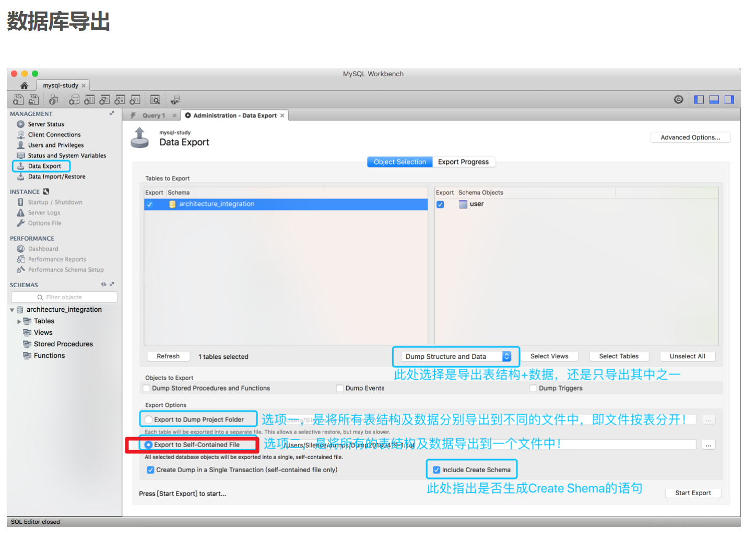Open Client Connections in Management
The image size is (756, 539).
(x=54, y=135)
